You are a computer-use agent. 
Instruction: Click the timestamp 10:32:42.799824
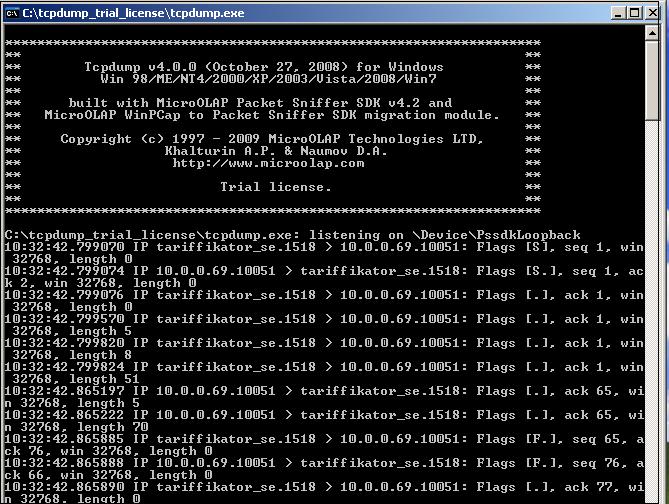pyautogui.click(x=64, y=367)
